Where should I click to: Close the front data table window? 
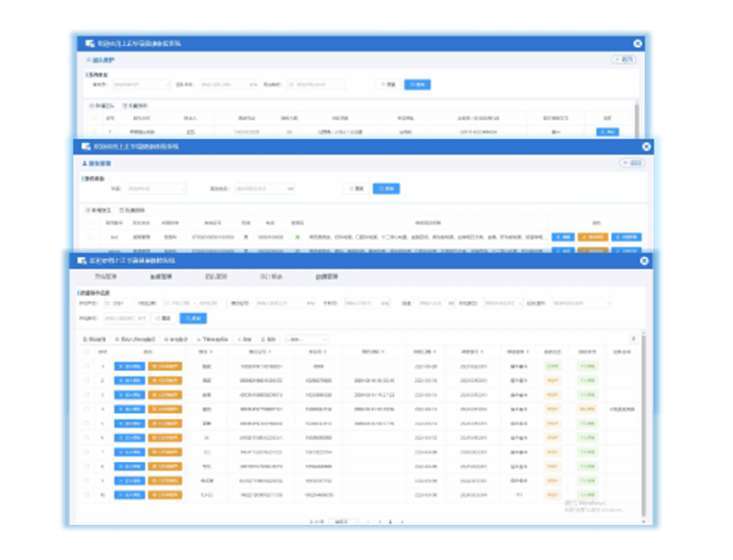click(644, 261)
